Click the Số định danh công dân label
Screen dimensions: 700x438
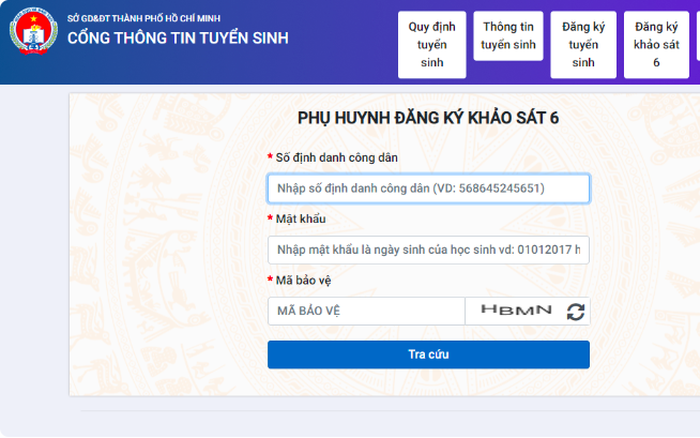click(x=337, y=158)
